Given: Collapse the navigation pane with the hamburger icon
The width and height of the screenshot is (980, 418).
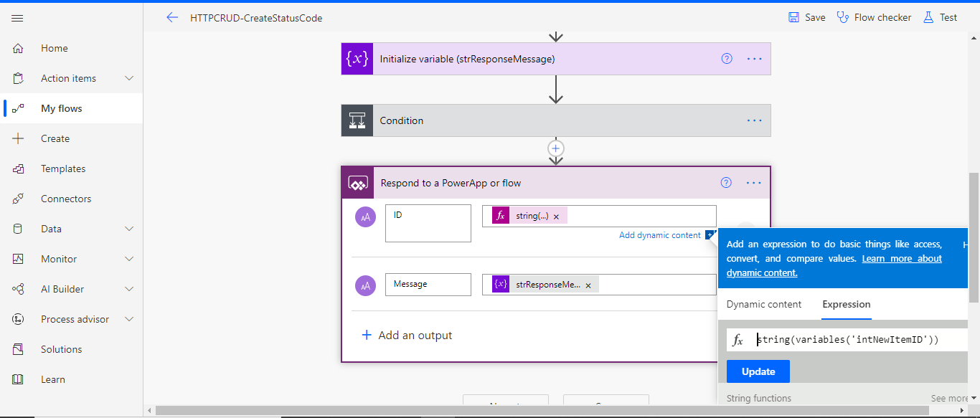Looking at the screenshot, I should pos(17,18).
